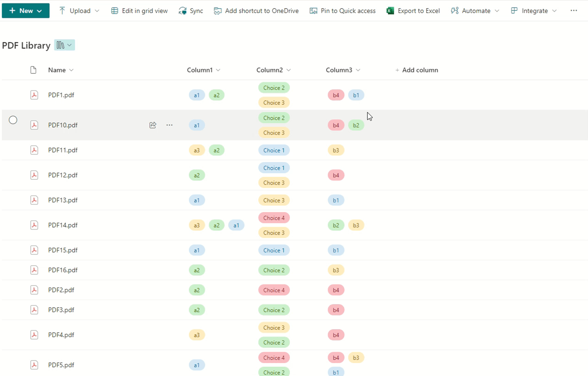
Task: Click the PDF icon next to PDF1.pdf
Action: pyautogui.click(x=34, y=95)
